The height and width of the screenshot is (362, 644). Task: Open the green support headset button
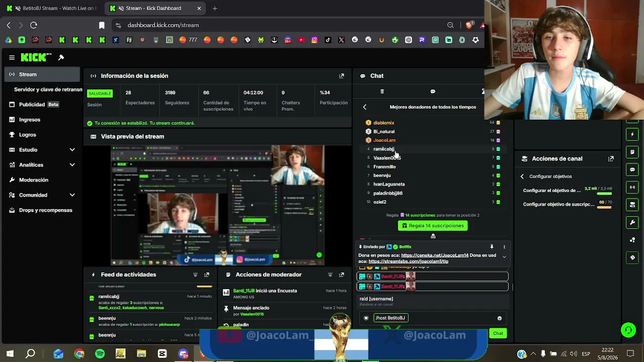coord(628,330)
